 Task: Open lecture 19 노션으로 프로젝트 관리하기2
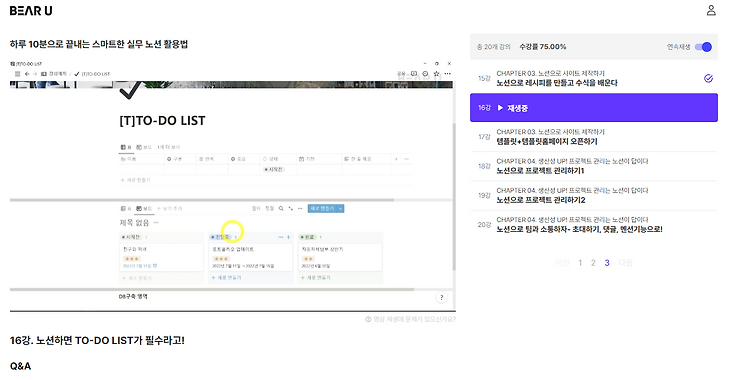pyautogui.click(x=594, y=195)
